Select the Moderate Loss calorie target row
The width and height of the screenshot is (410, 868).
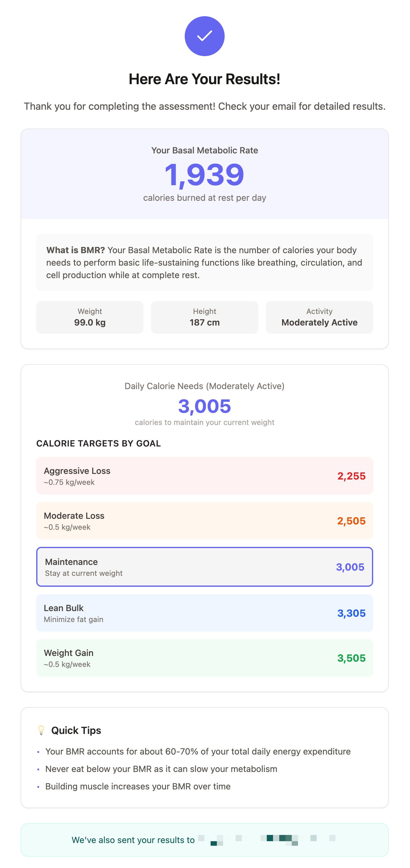[x=204, y=521]
